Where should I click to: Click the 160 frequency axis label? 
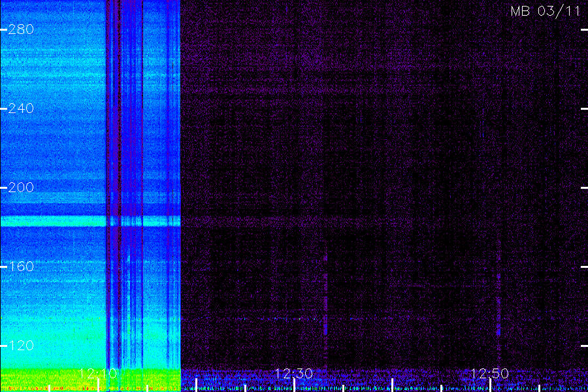click(21, 267)
